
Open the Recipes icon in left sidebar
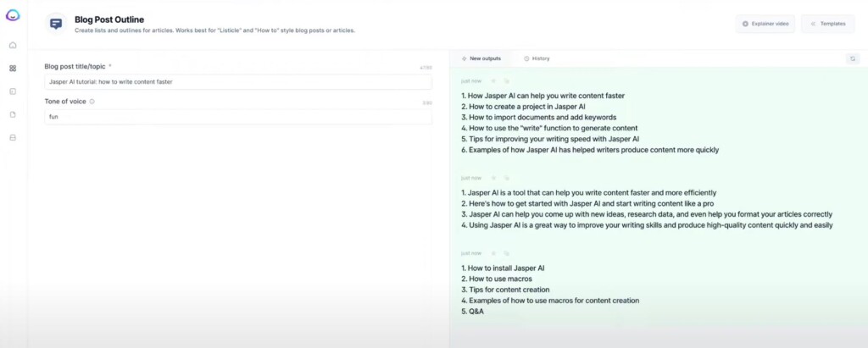pyautogui.click(x=13, y=91)
